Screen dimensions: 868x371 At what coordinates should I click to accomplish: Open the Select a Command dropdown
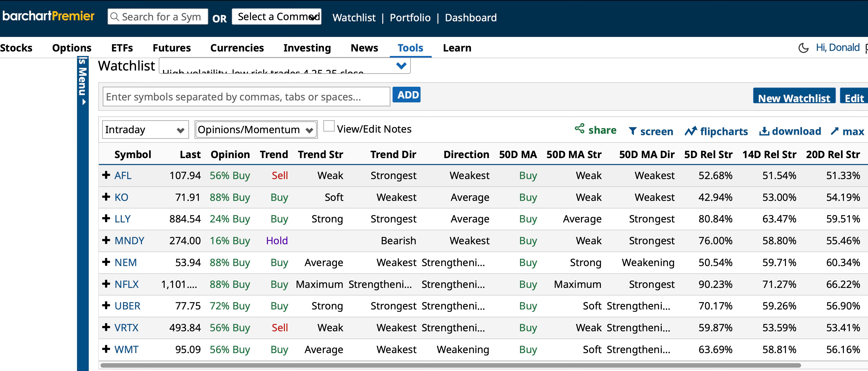coord(277,17)
